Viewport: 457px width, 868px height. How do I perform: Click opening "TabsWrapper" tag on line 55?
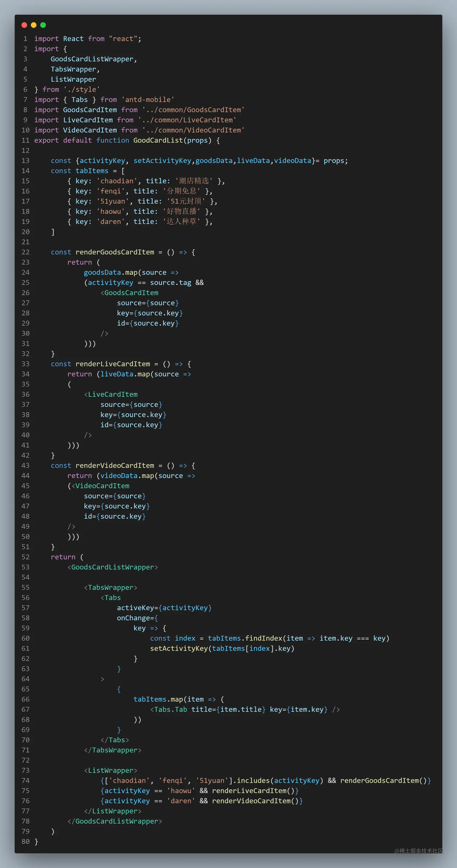[111, 587]
